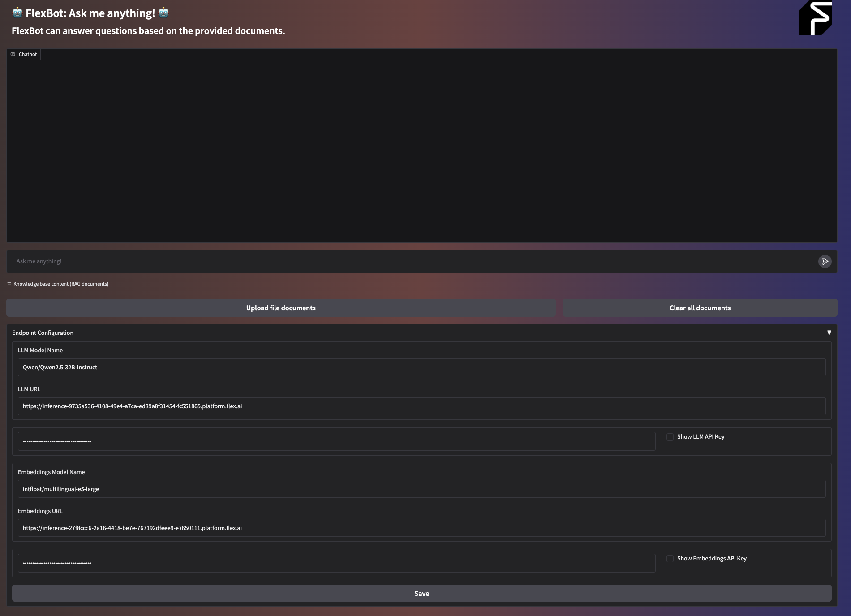Image resolution: width=851 pixels, height=616 pixels.
Task: Click the Embeddings Model Name field
Action: 421,489
